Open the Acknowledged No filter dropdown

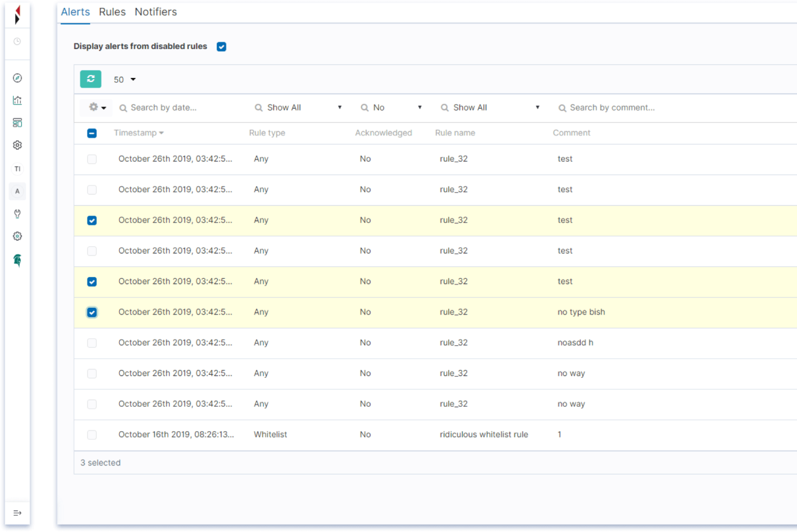point(392,108)
